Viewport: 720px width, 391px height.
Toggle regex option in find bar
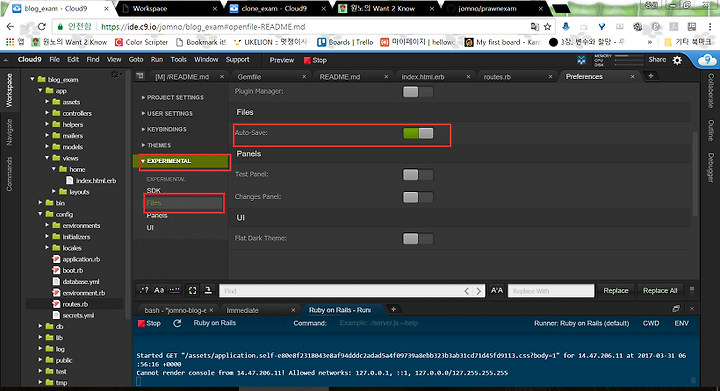click(x=144, y=290)
